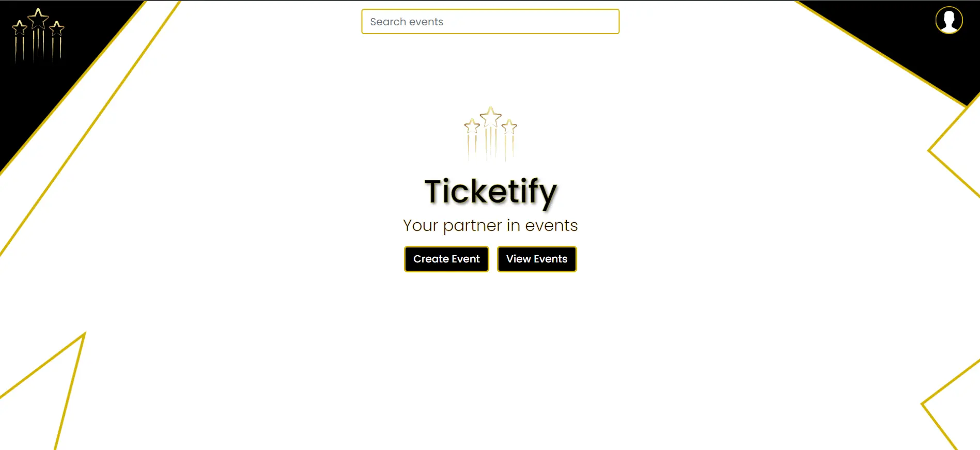Open the user profile avatar icon
The image size is (980, 450).
coord(948,21)
